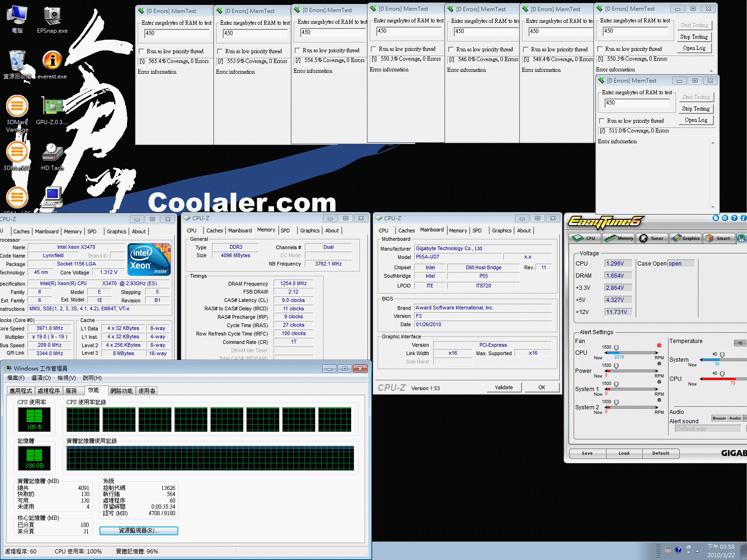Check low priority thread in 548.4% MemTest window
This screenshot has height=560, width=747.
tap(526, 49)
